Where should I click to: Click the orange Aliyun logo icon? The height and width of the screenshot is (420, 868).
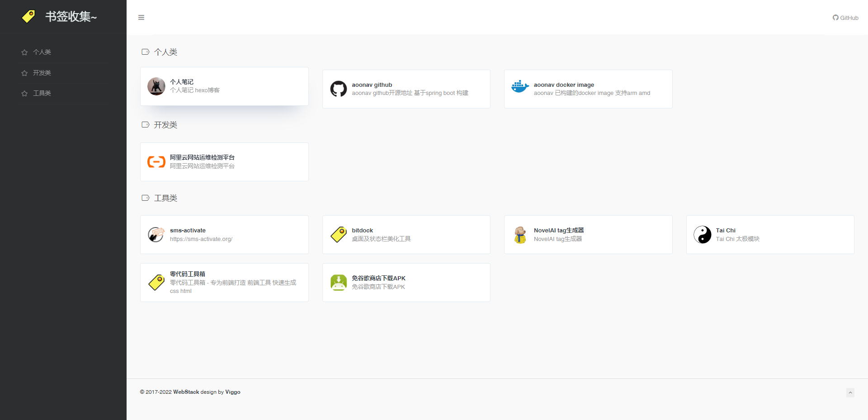[156, 162]
